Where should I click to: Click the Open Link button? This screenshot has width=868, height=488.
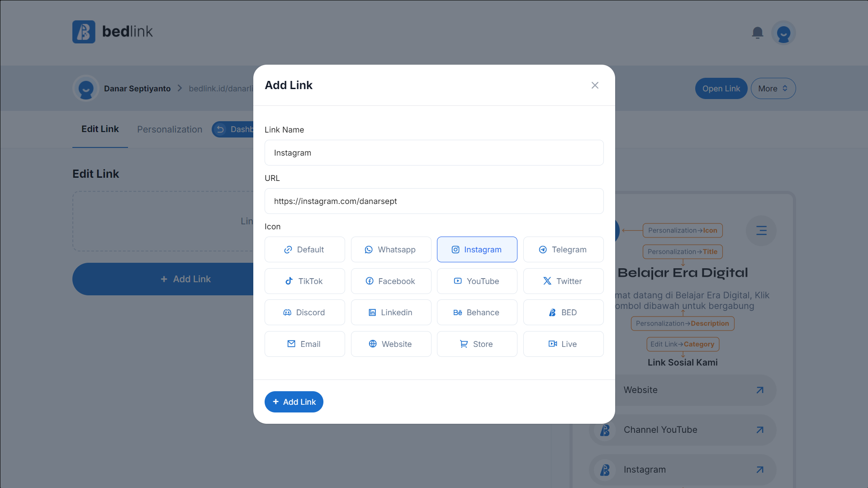tap(721, 88)
